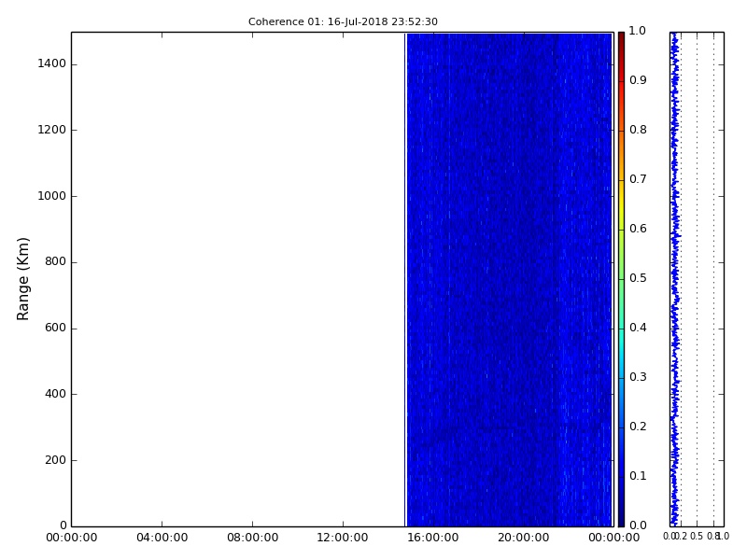Screen dimensions: 747x560
Task: Click the colorbar 0.3 value label
Action: [638, 377]
